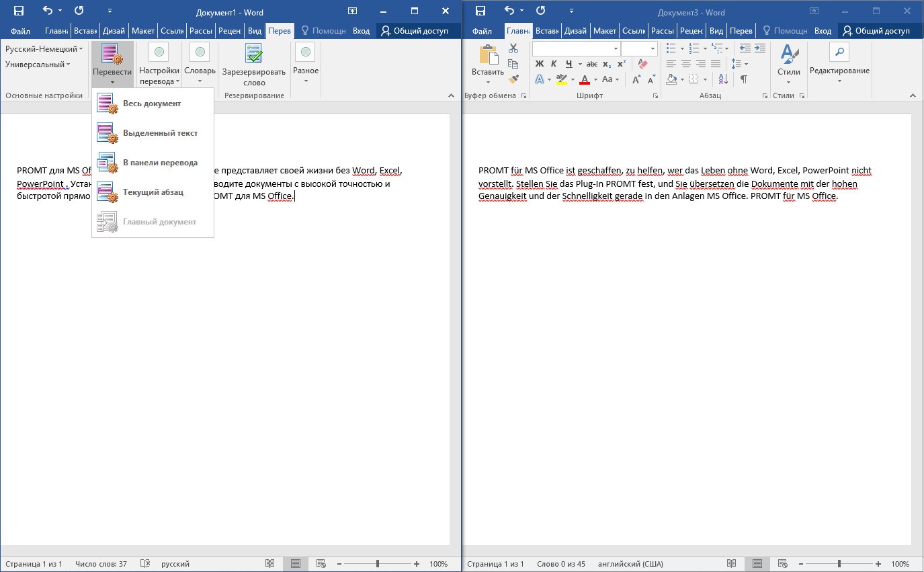
Task: Open Файл tab in Документ1 window
Action: click(x=20, y=31)
